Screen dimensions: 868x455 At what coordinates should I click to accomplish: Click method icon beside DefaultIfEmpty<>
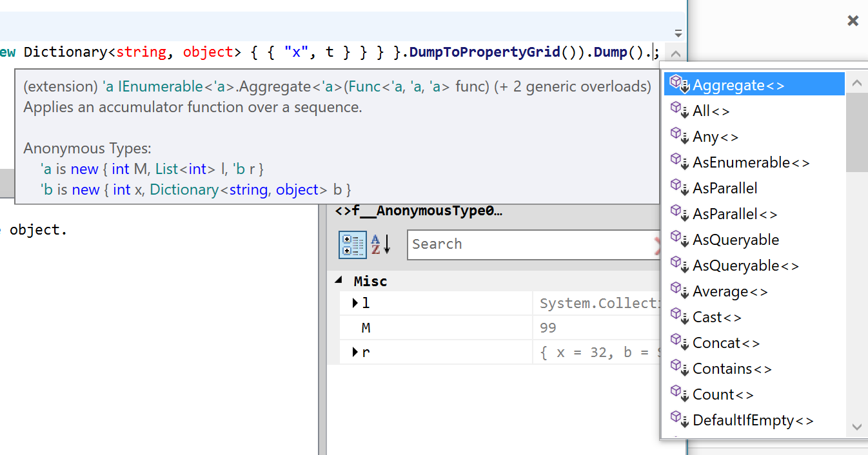pyautogui.click(x=680, y=419)
